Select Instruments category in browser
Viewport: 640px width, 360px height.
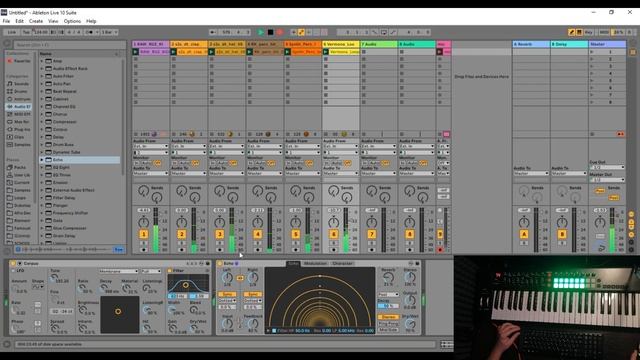(x=18, y=99)
